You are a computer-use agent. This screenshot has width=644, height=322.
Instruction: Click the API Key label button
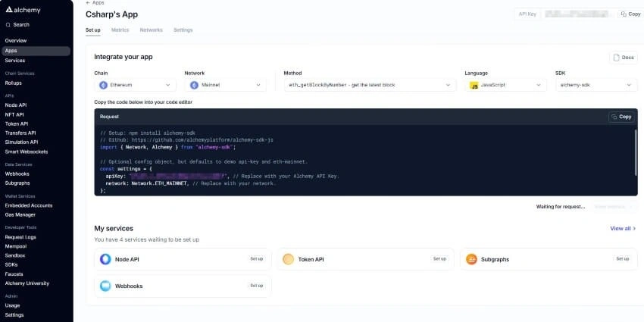[x=527, y=14]
